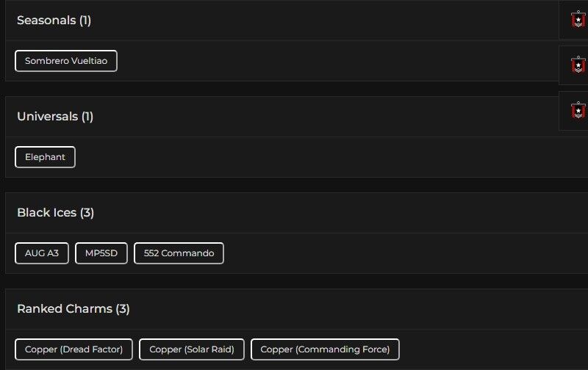Select the Elephant universal skin tag

[45, 157]
